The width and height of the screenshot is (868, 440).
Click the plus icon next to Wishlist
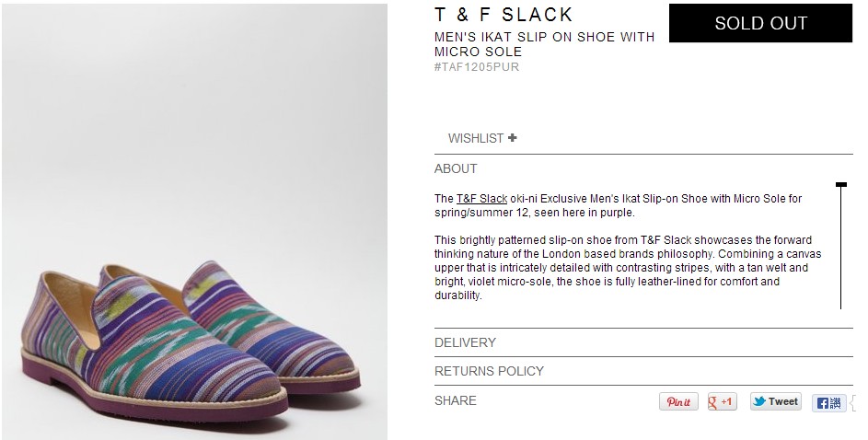point(513,138)
